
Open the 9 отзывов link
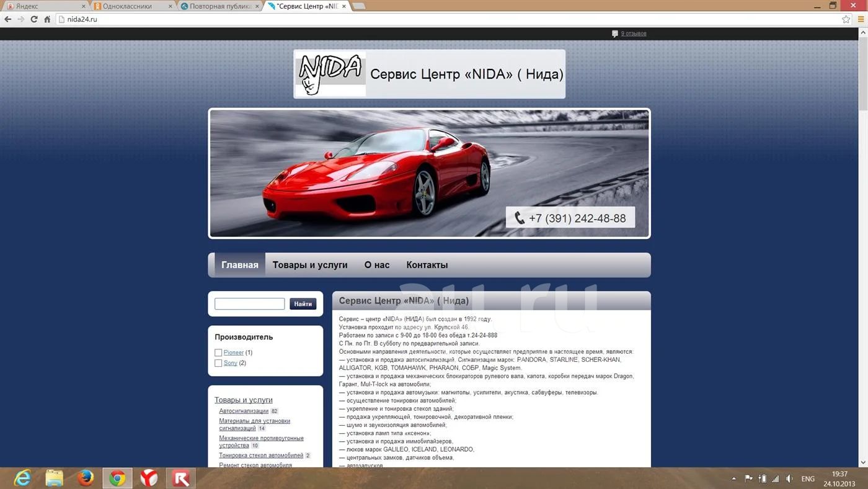[633, 34]
